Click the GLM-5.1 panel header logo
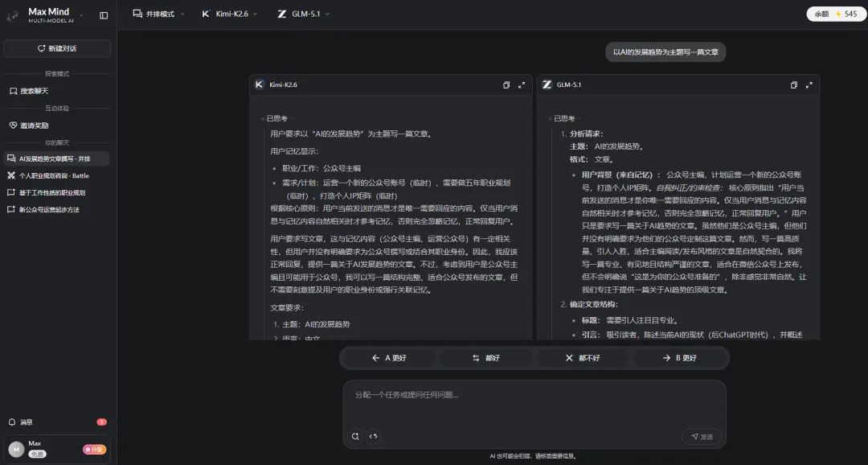 pos(547,84)
